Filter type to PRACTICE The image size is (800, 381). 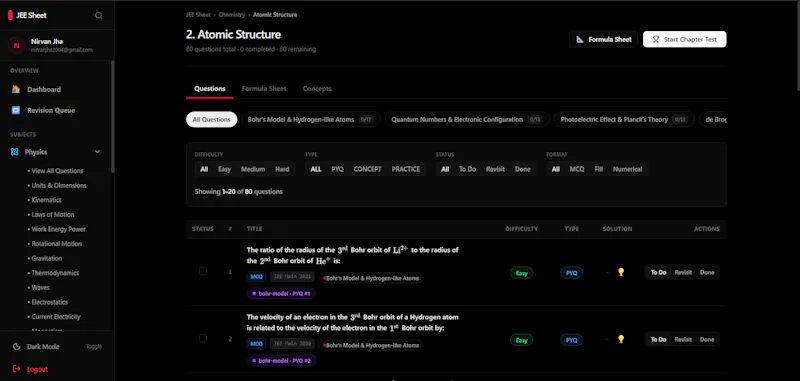coord(406,169)
